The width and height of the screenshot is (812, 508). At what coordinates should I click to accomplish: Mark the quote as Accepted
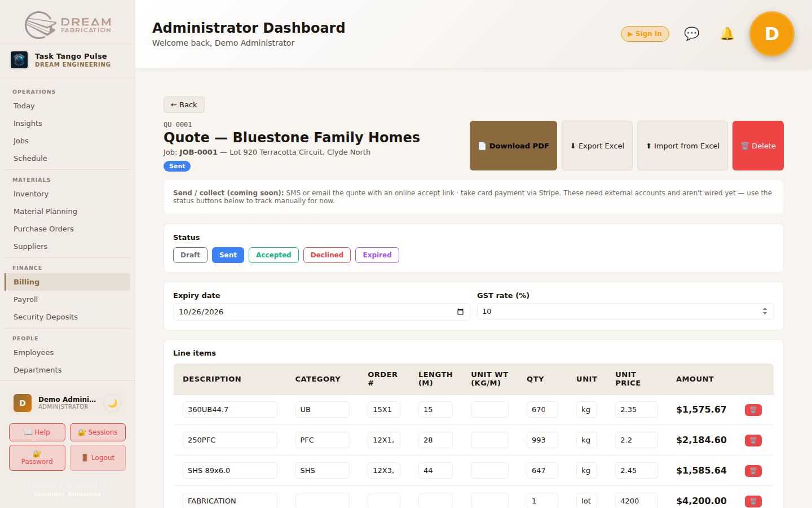pyautogui.click(x=273, y=255)
